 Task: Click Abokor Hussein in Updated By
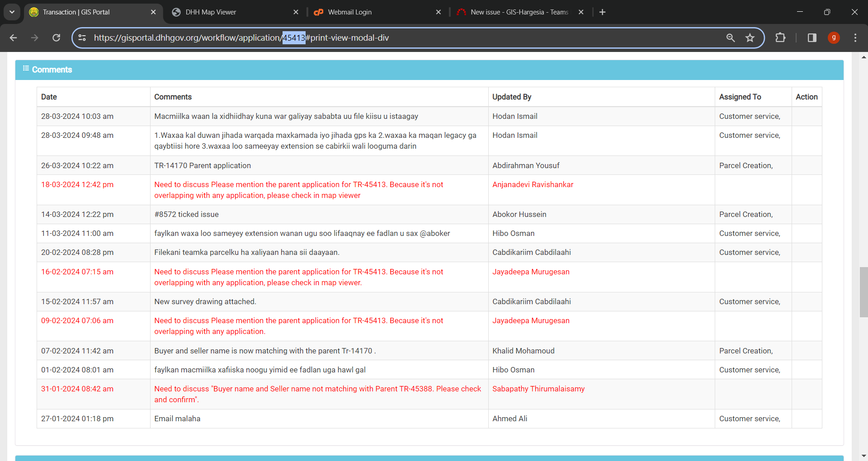pyautogui.click(x=519, y=214)
